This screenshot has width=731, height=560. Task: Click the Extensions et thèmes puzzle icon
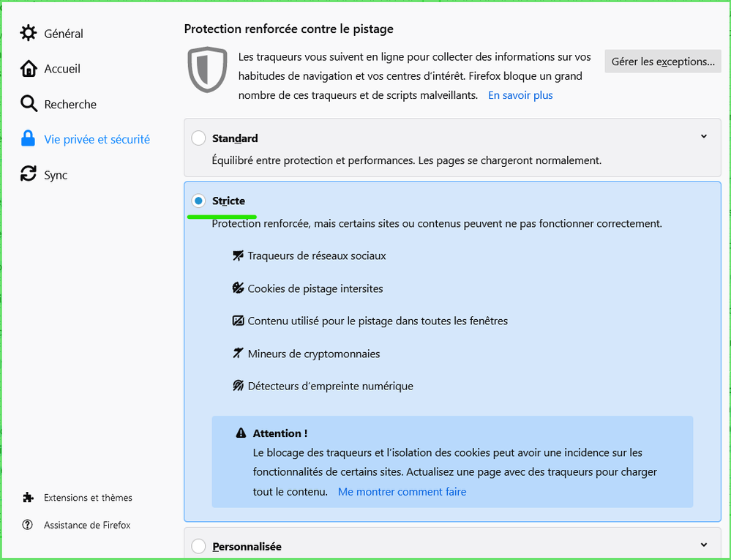tap(29, 498)
